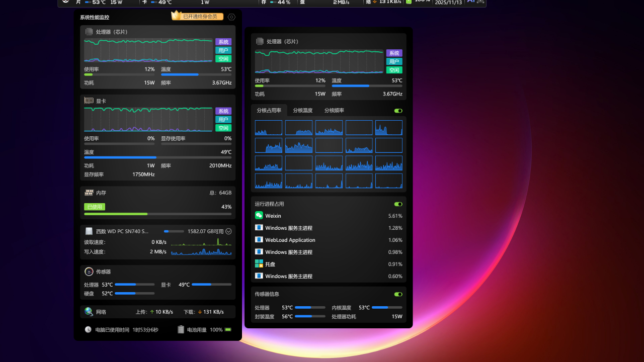Click 系统 legend button in left CPU chart
The image size is (644, 362).
coord(223,42)
